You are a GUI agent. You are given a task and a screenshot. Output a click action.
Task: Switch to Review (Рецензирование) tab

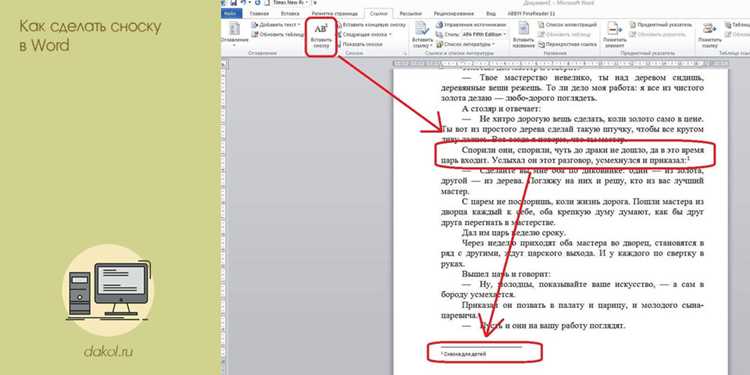coord(454,13)
